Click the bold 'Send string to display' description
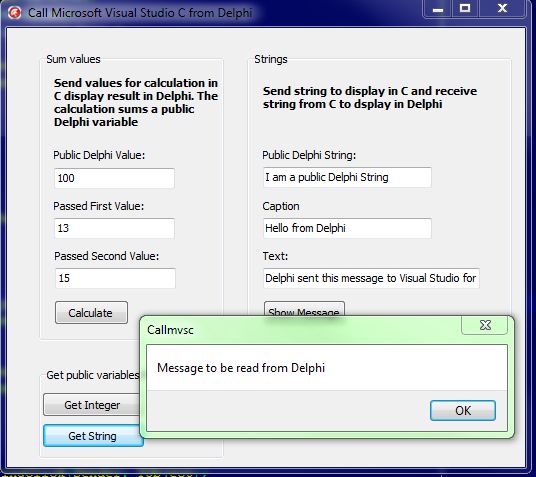Screen dimensions: 536x477 pyautogui.click(x=370, y=97)
